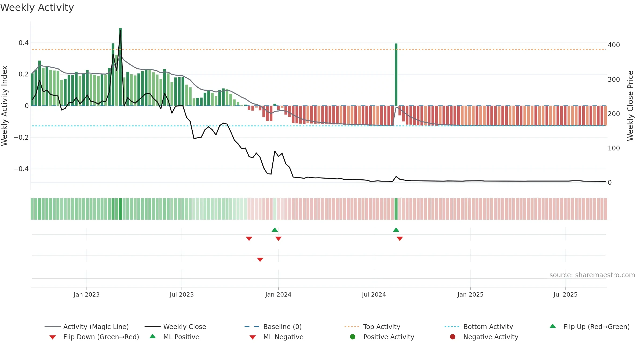Click the 400 tick on right axis
Image resolution: width=644 pixels, height=362 pixels.
(614, 45)
